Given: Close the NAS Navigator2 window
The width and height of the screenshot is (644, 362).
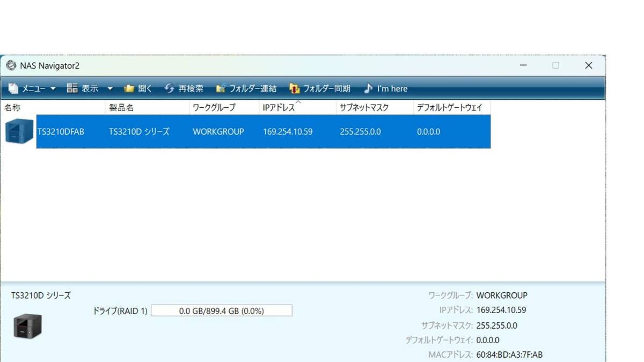Looking at the screenshot, I should pos(589,65).
